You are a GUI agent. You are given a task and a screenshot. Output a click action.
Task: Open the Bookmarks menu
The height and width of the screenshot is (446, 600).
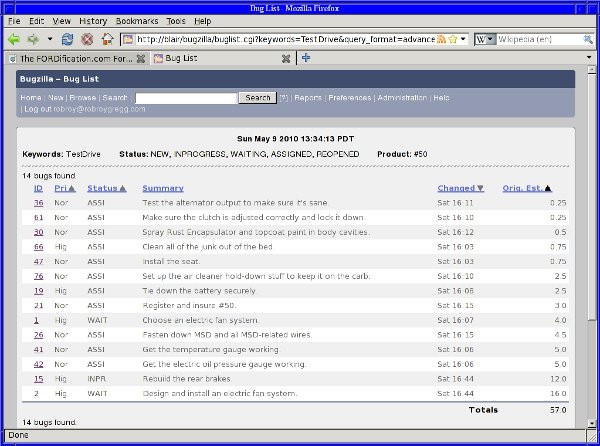coord(137,21)
